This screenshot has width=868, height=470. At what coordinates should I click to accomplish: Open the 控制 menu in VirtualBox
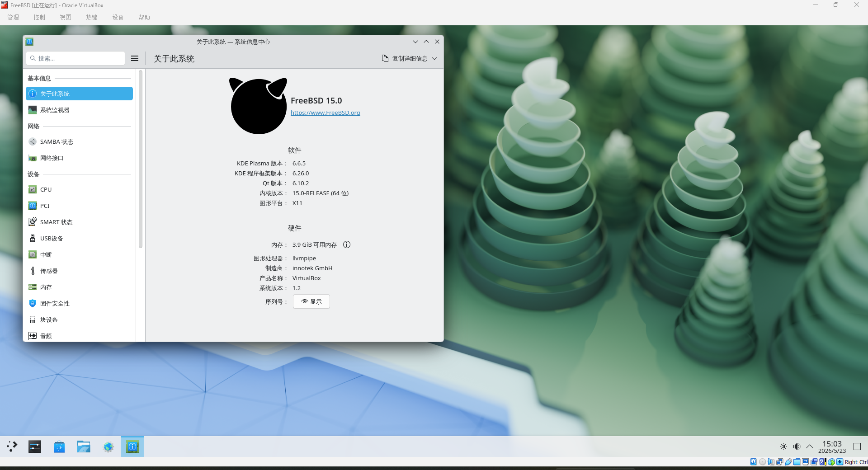point(39,17)
